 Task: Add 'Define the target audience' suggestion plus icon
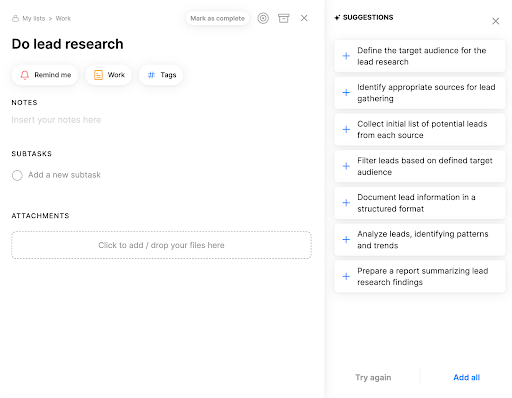(346, 56)
